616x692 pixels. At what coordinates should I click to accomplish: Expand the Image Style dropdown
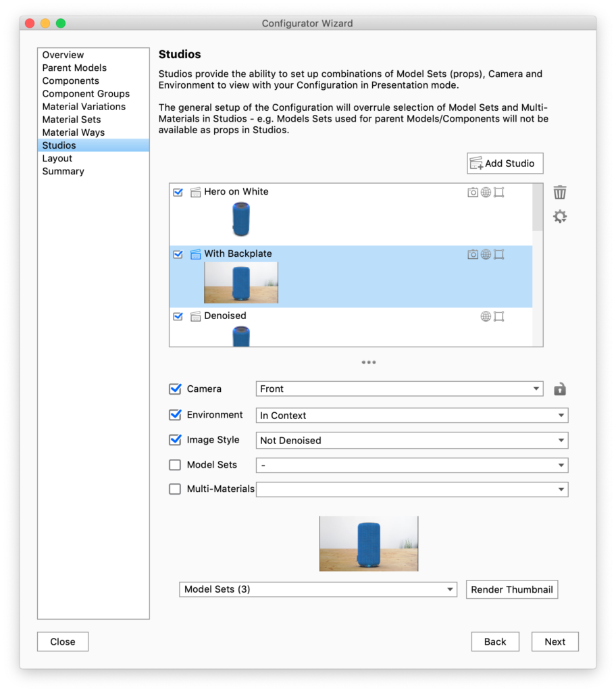pos(412,441)
